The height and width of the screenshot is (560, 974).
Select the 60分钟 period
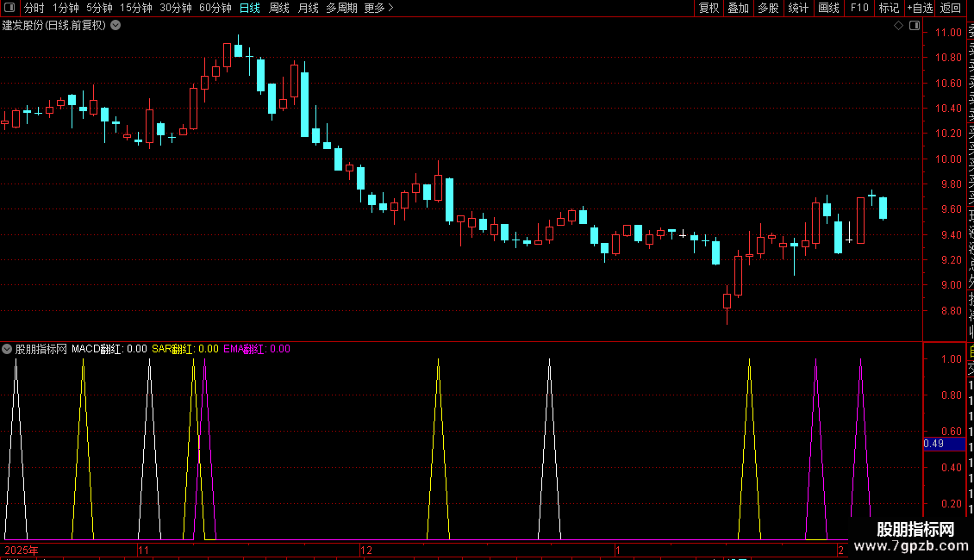(215, 8)
